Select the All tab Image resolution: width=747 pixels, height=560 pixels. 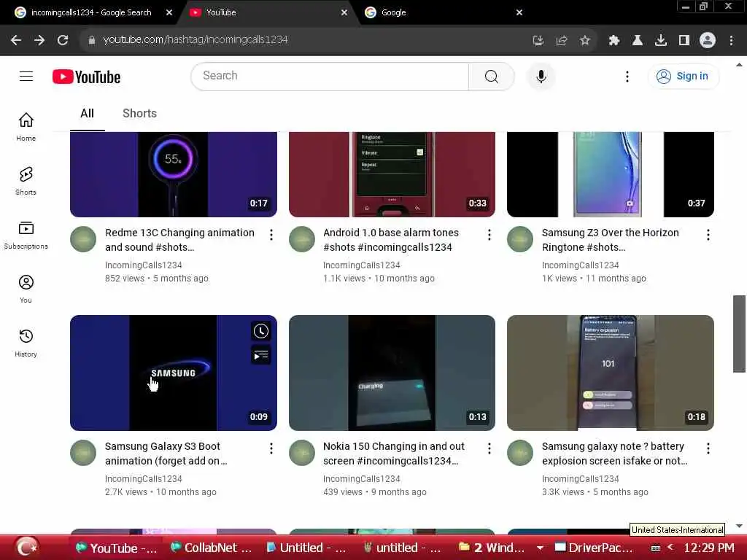click(x=88, y=113)
